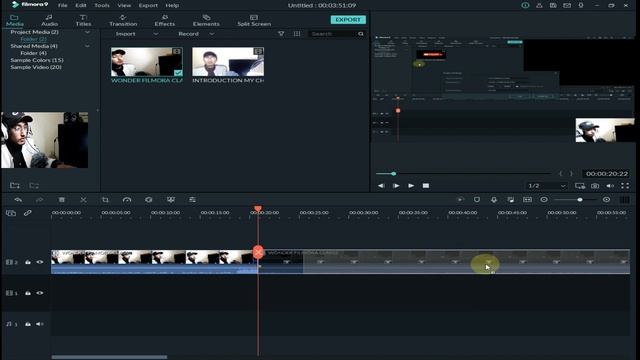Open the color adjustment tool
640x360 pixels.
[149, 200]
